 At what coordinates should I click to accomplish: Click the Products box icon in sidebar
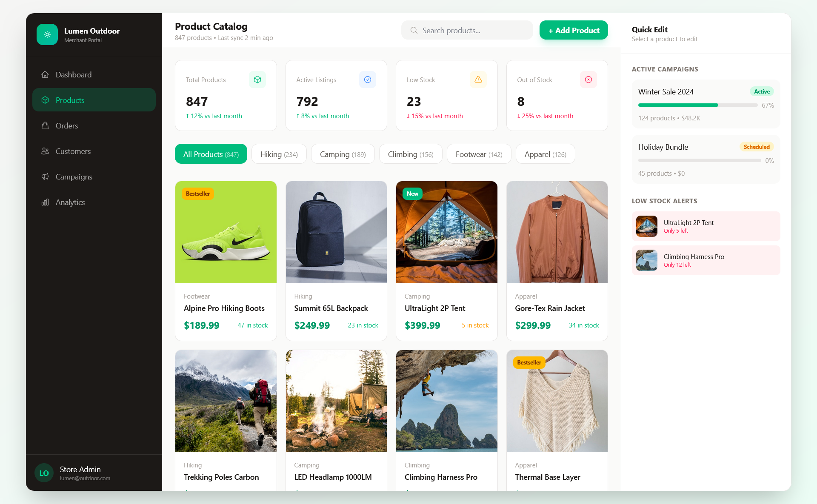tap(45, 100)
